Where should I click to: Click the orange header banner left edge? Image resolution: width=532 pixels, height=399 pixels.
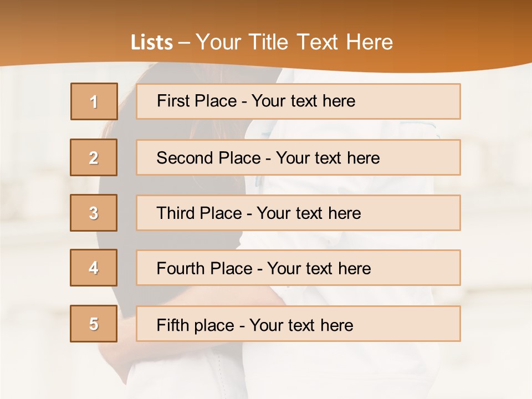coord(11,33)
